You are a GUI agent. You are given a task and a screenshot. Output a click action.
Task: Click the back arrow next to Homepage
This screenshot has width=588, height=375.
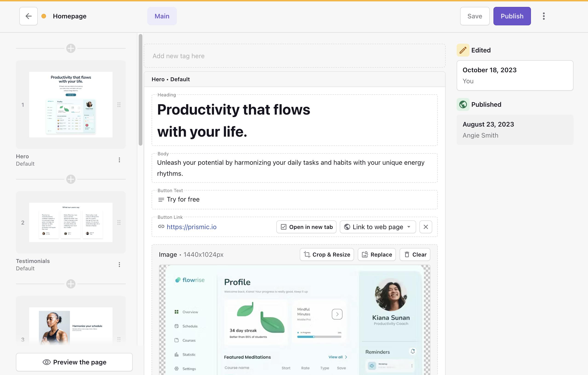point(28,16)
